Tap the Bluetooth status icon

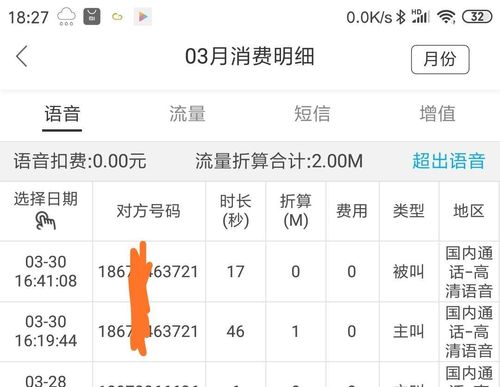click(401, 17)
